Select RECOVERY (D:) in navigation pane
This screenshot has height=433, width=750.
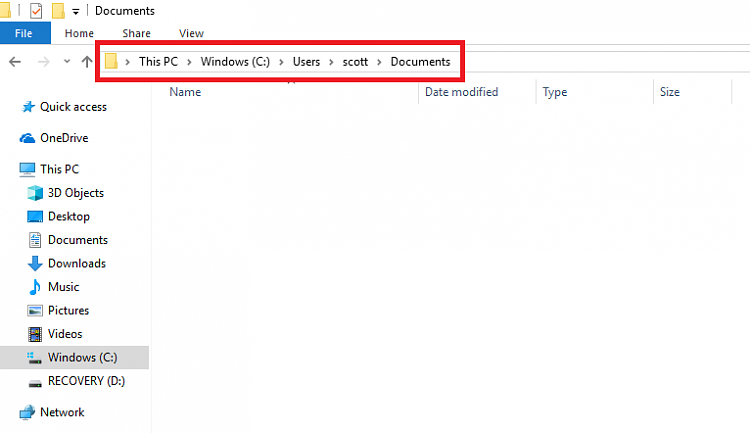[87, 381]
